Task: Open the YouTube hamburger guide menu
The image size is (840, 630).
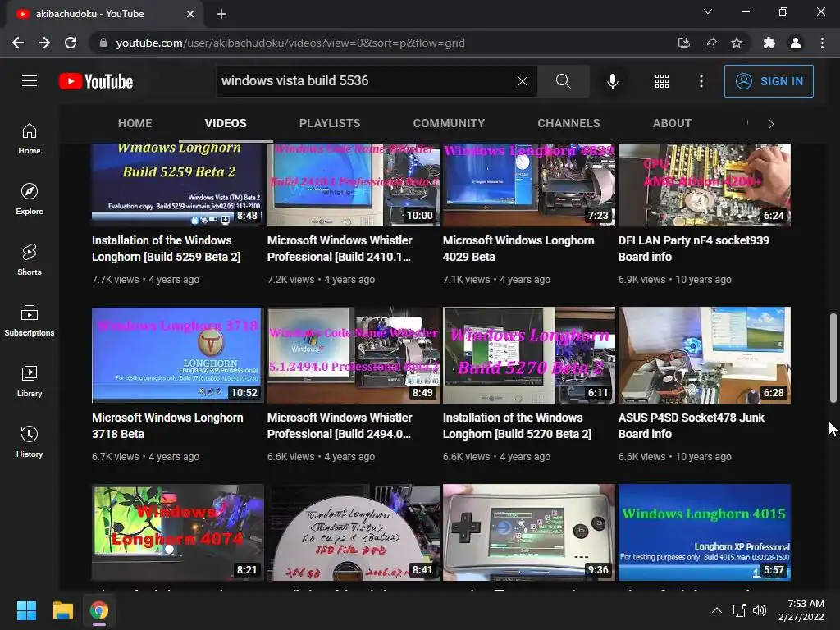Action: (30, 81)
